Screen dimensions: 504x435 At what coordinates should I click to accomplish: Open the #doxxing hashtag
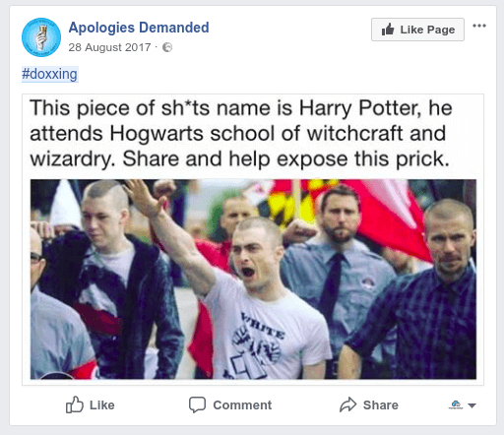pyautogui.click(x=49, y=74)
